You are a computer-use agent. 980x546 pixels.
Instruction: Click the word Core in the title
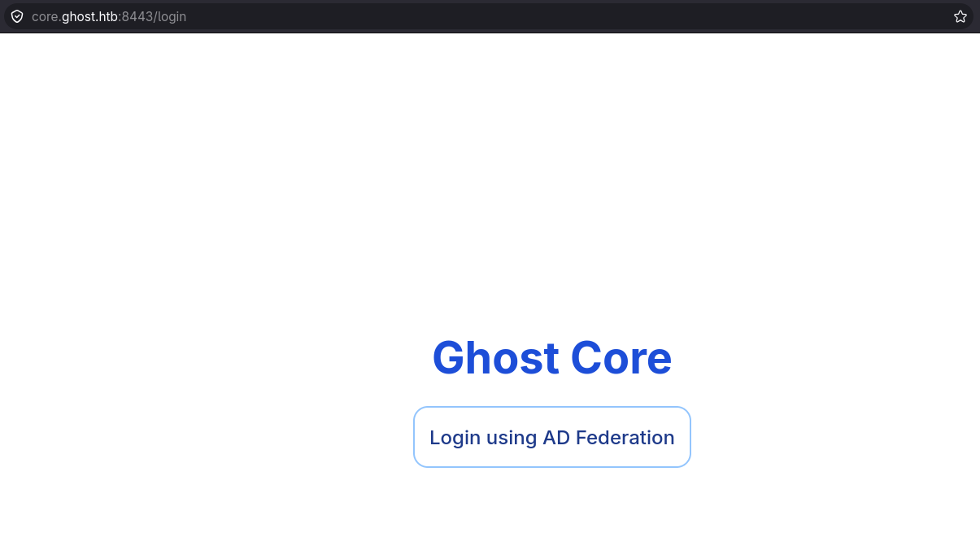[x=621, y=357]
